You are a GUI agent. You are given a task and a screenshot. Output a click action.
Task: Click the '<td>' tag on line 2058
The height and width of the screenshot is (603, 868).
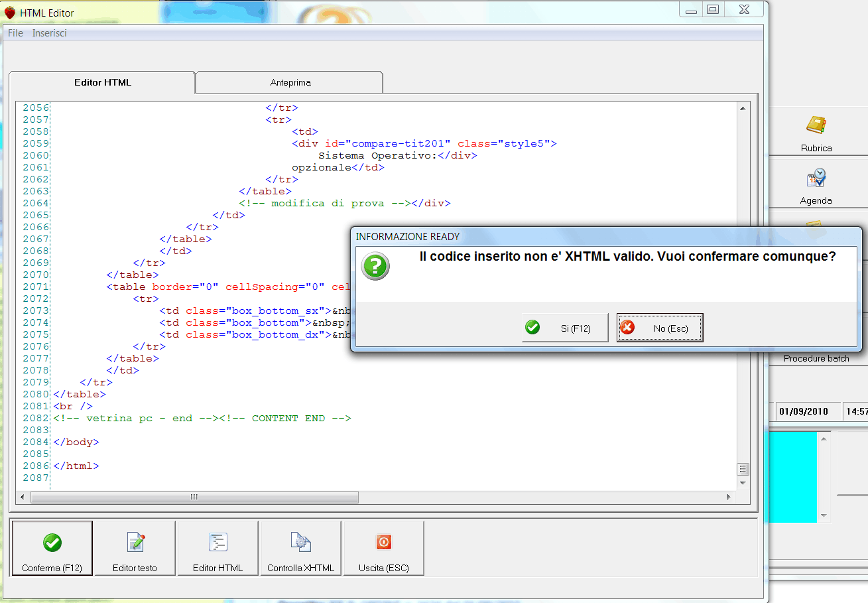tap(305, 131)
